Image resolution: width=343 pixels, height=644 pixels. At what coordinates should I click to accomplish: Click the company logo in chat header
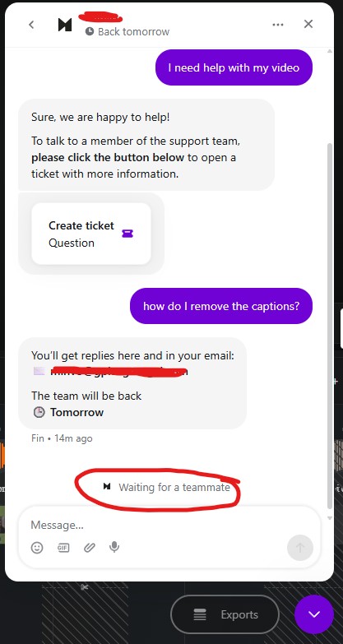(65, 25)
